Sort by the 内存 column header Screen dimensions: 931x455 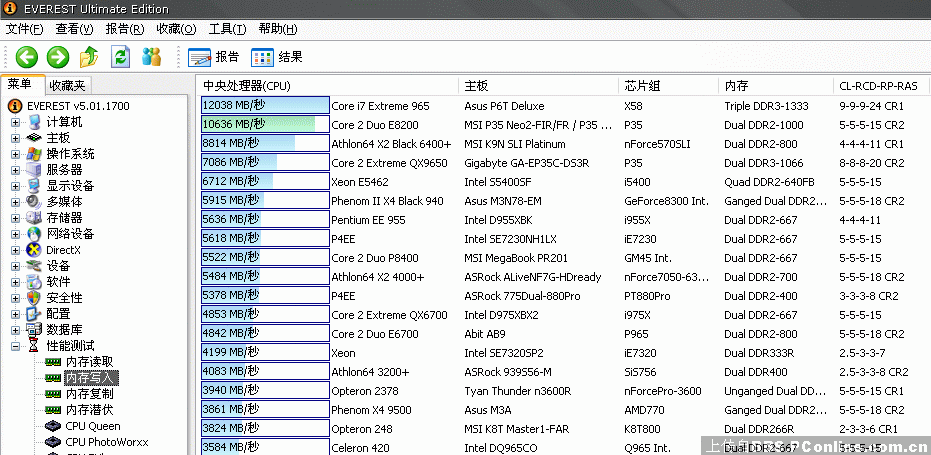pyautogui.click(x=776, y=86)
